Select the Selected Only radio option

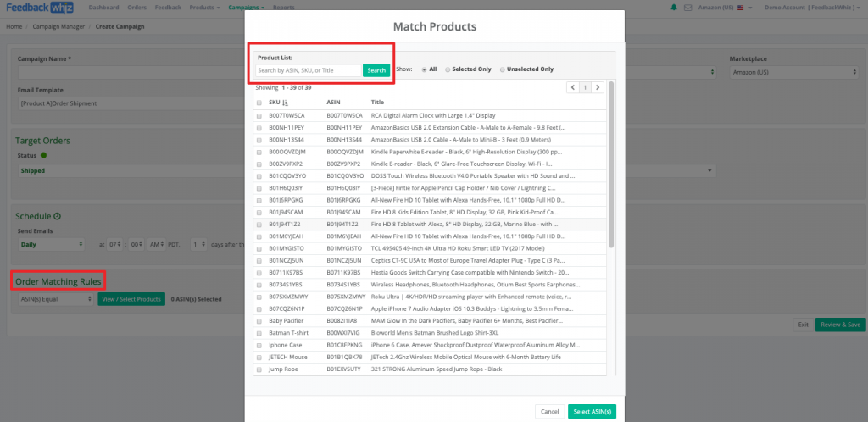448,69
